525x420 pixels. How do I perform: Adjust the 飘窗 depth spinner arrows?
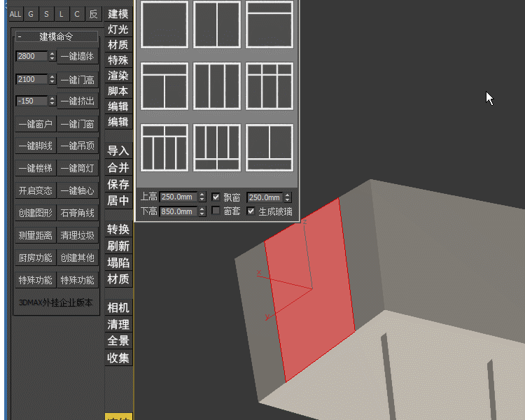pos(287,197)
